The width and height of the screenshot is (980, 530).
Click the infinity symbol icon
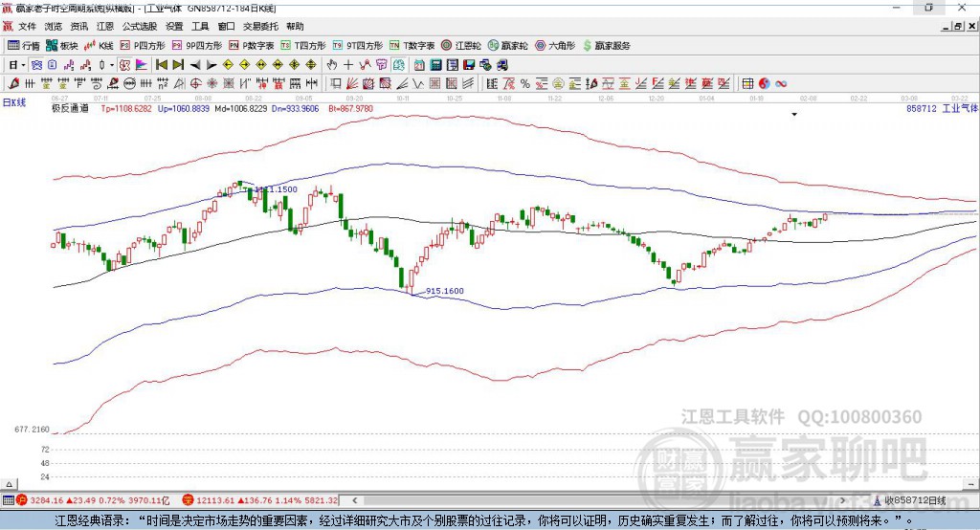coord(781,84)
